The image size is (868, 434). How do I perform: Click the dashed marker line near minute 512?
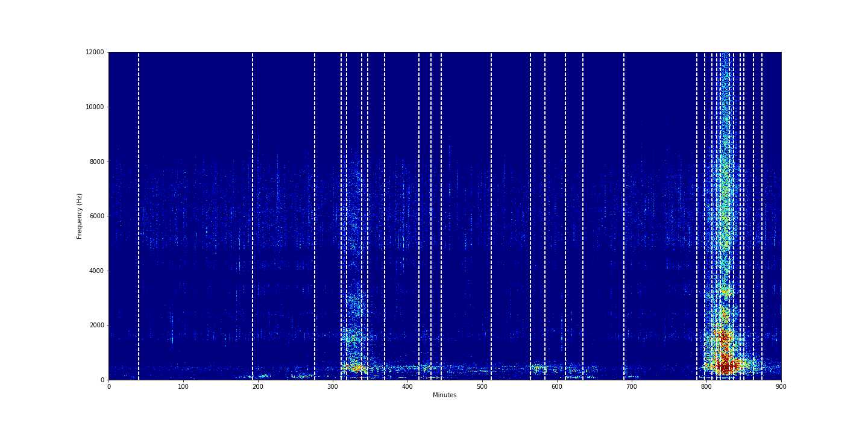click(491, 216)
